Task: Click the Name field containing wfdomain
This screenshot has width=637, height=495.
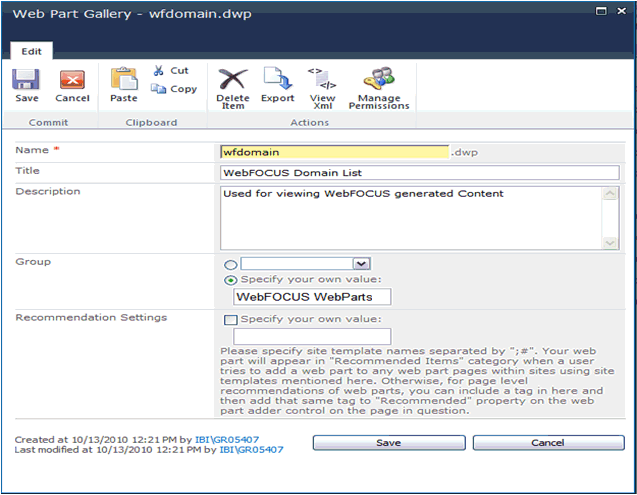Action: (x=333, y=152)
